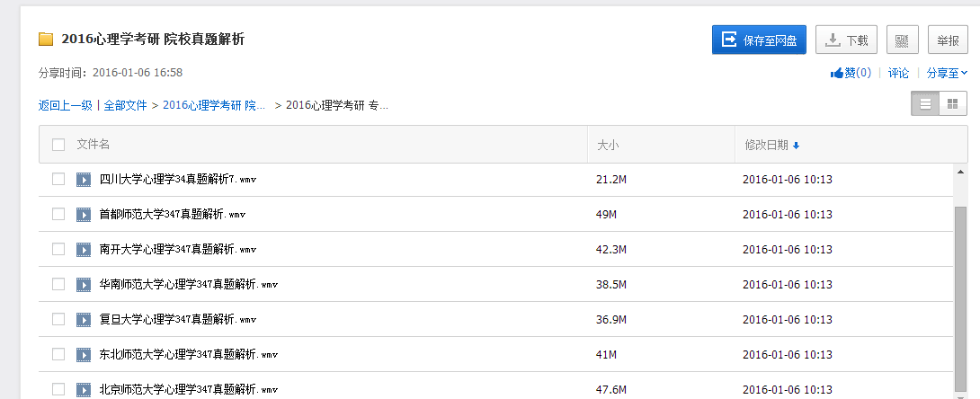980x399 pixels.
Task: Click video icon of 复旦大学心理学347 file
Action: tap(84, 319)
